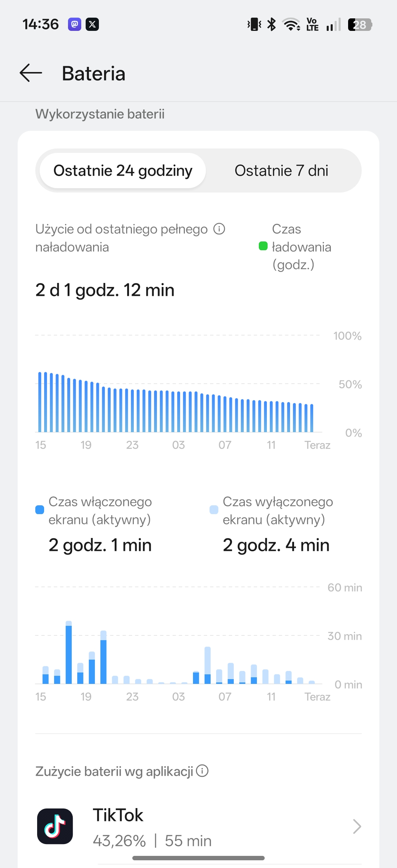The height and width of the screenshot is (868, 397).
Task: Switch to the Ostatnie 7 dni tab
Action: (281, 171)
